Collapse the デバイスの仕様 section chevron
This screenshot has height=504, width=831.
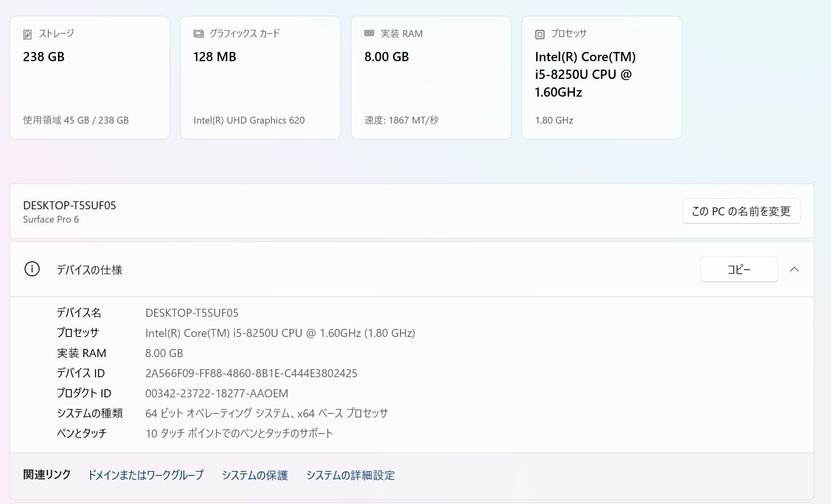coord(794,269)
